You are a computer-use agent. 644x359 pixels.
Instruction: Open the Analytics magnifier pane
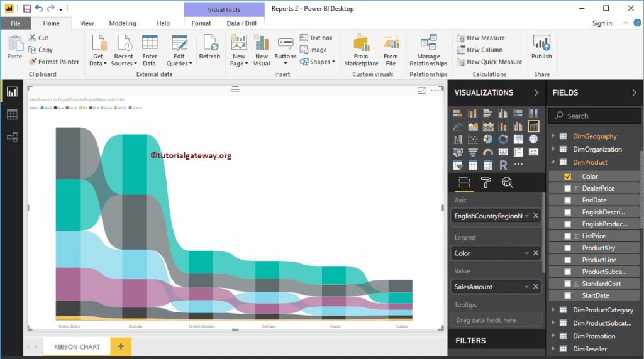508,182
